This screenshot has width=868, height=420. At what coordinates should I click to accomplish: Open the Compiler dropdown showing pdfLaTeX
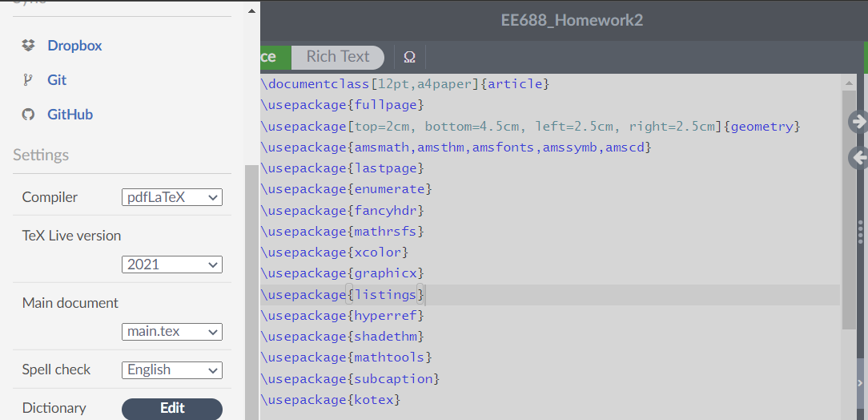(x=172, y=197)
